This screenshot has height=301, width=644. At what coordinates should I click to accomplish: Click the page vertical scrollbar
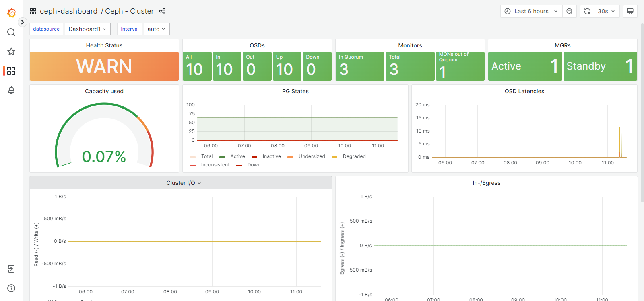(x=642, y=113)
